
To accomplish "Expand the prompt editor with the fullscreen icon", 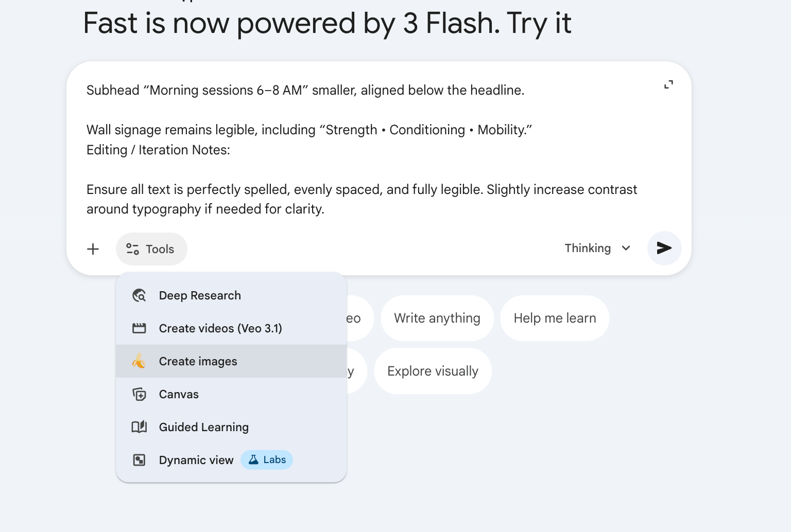I will point(668,84).
